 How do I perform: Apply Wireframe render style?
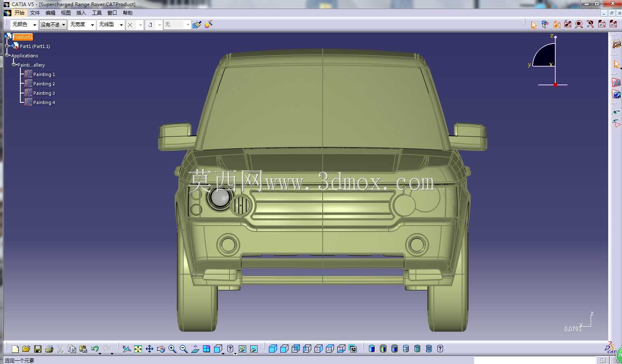click(x=429, y=349)
